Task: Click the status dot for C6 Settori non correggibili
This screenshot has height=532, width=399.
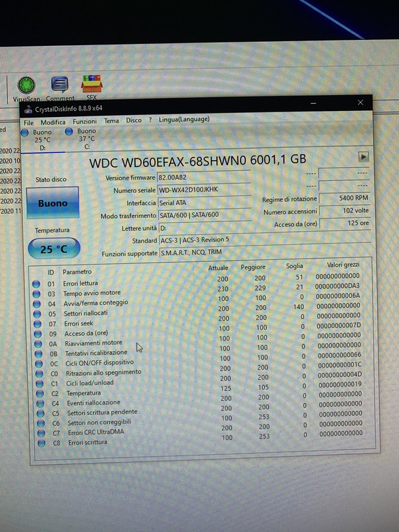Action: [41, 423]
